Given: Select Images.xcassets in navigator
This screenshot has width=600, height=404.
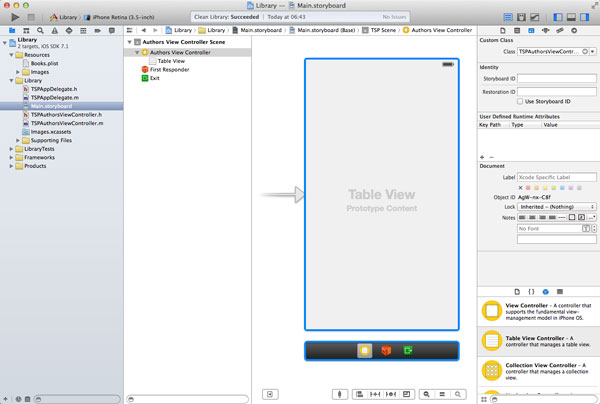Looking at the screenshot, I should pos(51,132).
